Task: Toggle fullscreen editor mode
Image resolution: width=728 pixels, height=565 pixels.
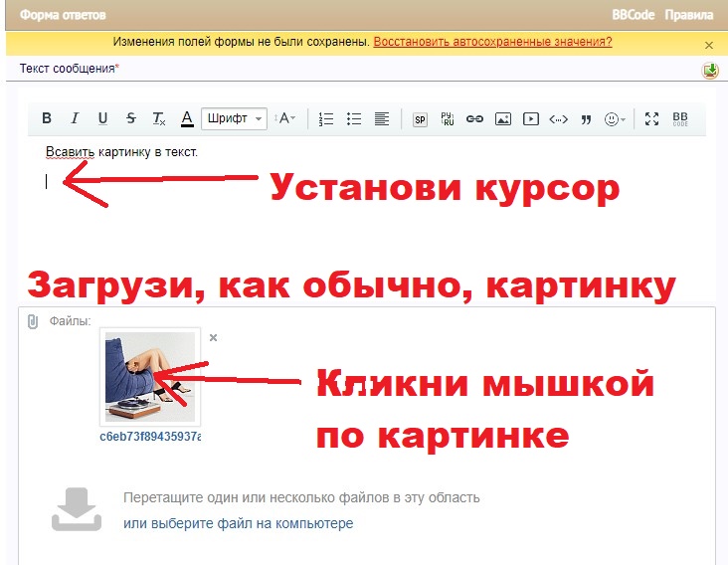Action: pos(652,118)
